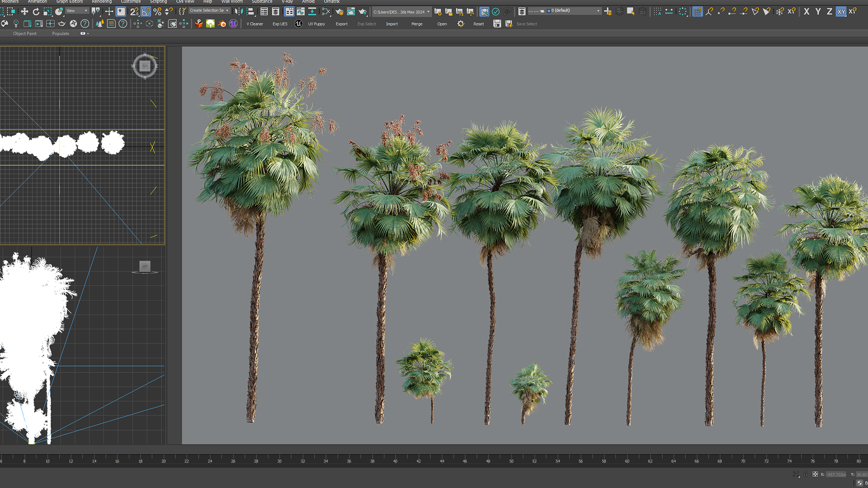
Task: Toggle the Angle Snap button
Action: click(146, 11)
